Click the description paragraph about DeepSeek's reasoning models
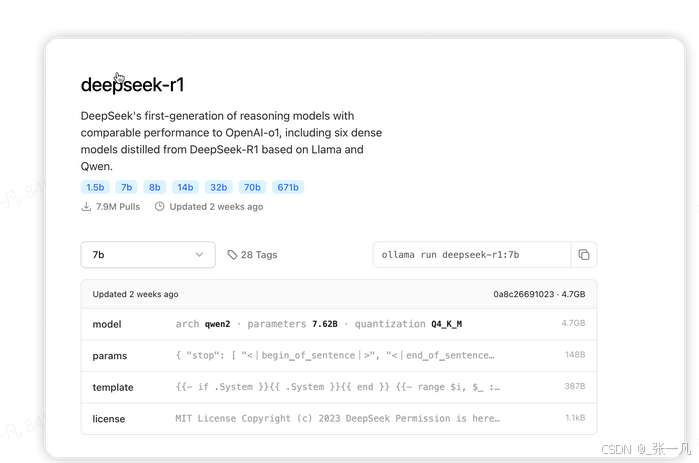 [x=231, y=141]
